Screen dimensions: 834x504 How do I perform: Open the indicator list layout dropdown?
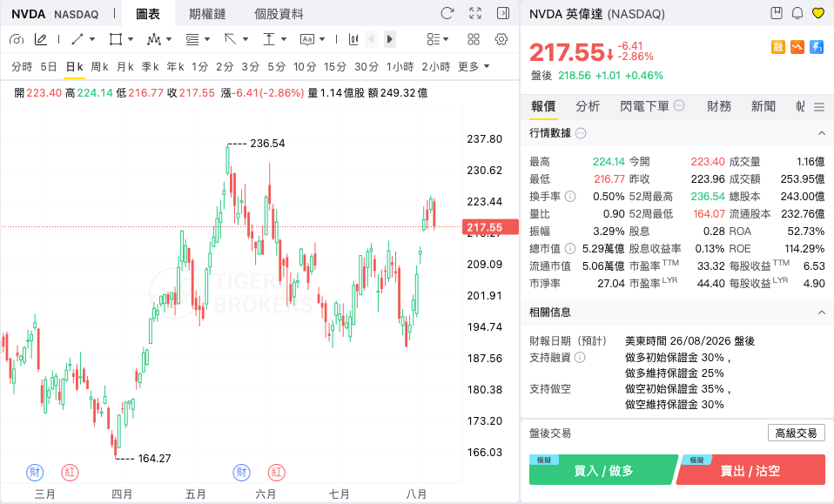pos(438,39)
